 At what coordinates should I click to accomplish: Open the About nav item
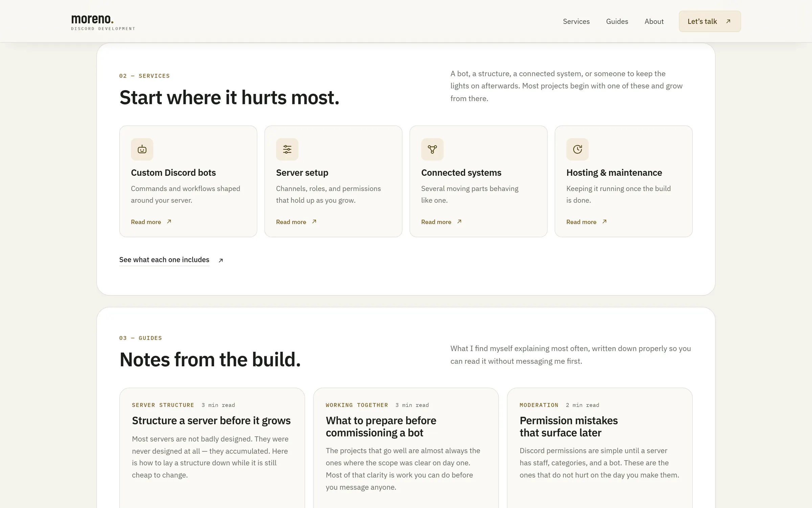click(x=654, y=21)
